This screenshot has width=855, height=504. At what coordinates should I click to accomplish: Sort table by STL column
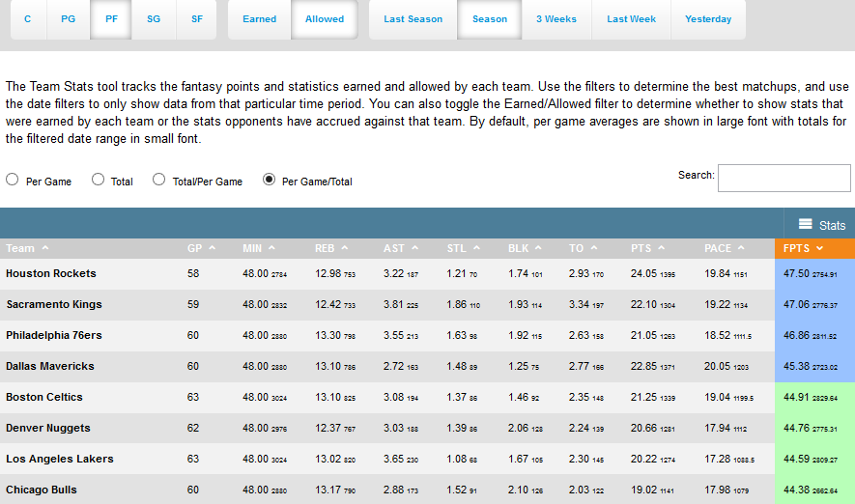(x=463, y=248)
